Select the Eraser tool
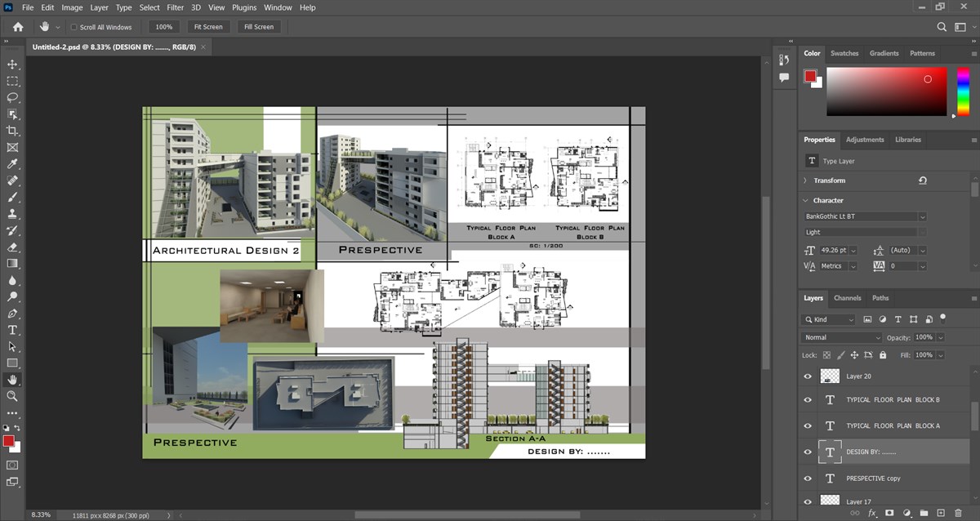The height and width of the screenshot is (521, 980). tap(12, 247)
